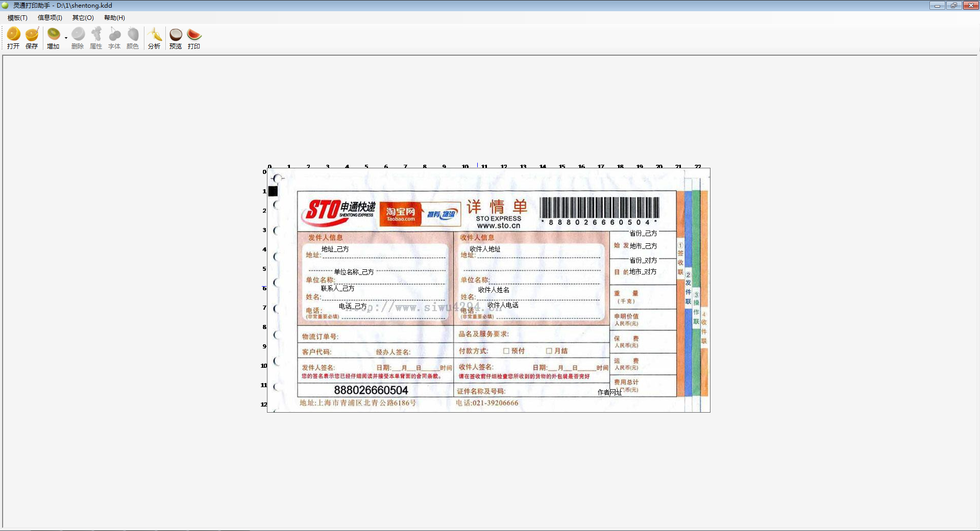Open the 信息项(I) menu
This screenshot has width=980, height=531.
(x=50, y=18)
